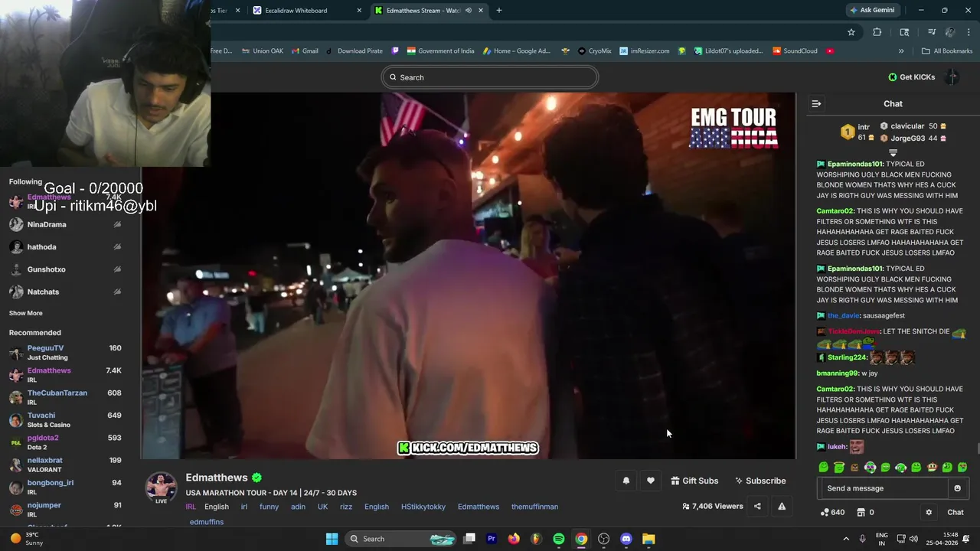Collapse the chat panel with the arrow icon
980x551 pixels.
coord(816,103)
